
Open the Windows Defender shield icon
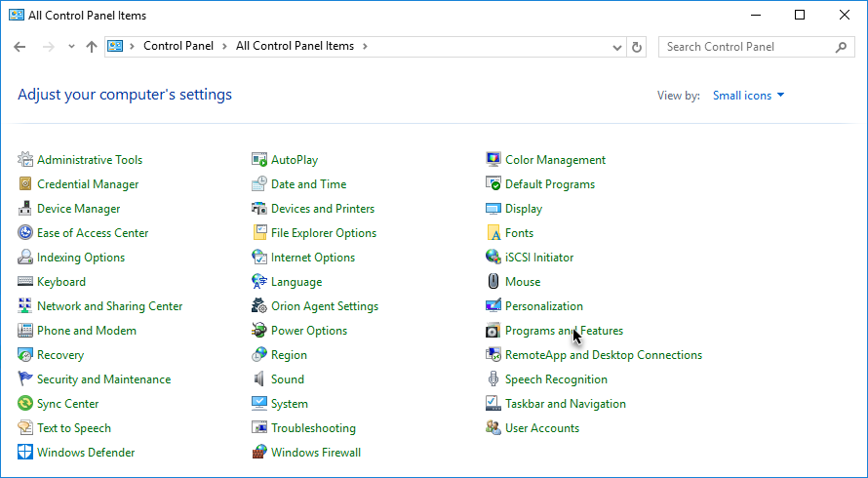pos(25,452)
